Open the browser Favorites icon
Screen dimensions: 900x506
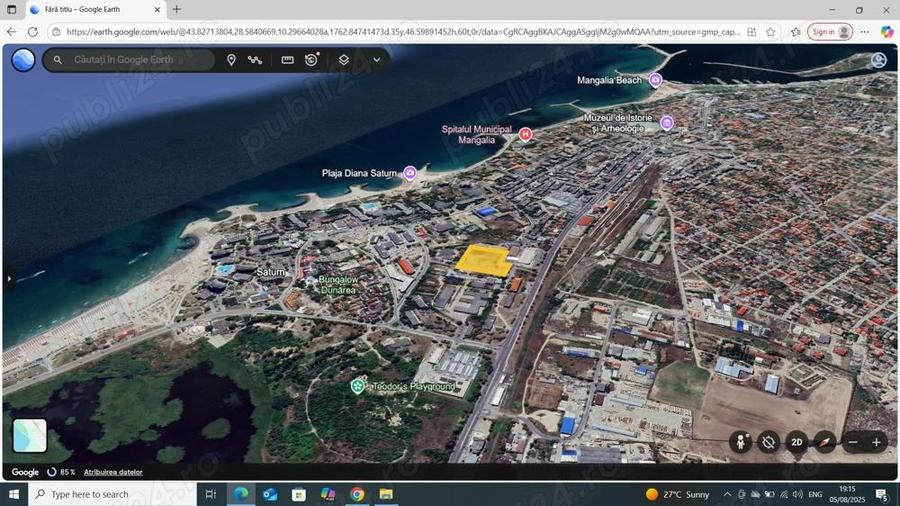(796, 32)
